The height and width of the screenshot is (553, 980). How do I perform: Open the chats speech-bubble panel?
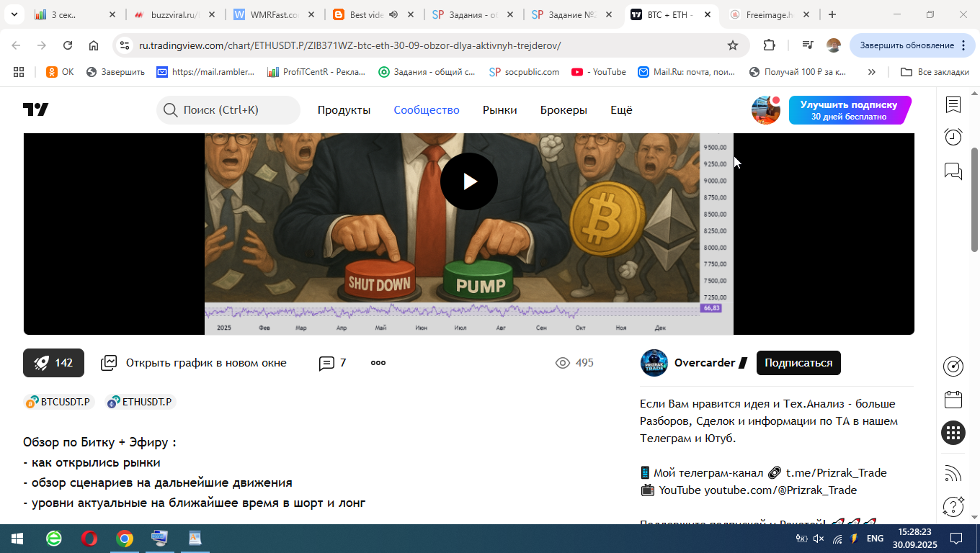pos(953,171)
